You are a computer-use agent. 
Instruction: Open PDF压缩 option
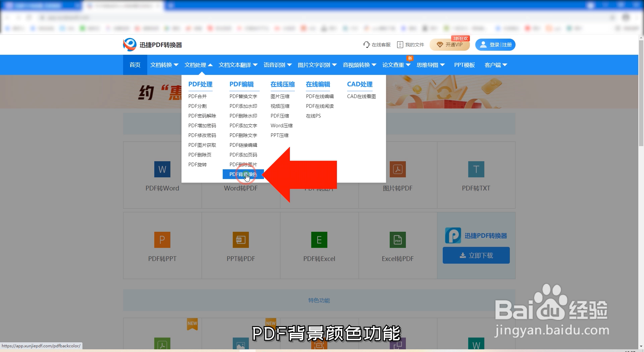[x=280, y=116]
